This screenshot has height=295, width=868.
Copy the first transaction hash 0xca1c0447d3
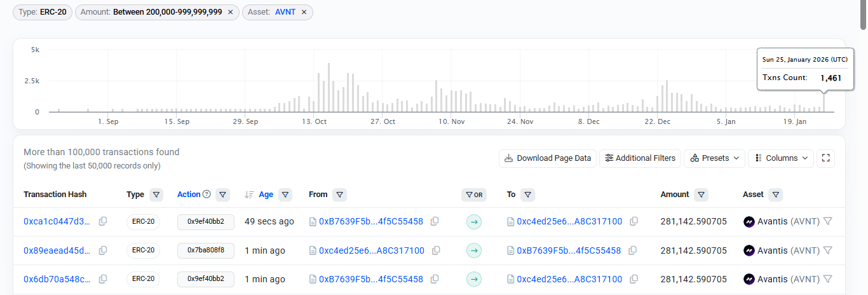coord(103,222)
